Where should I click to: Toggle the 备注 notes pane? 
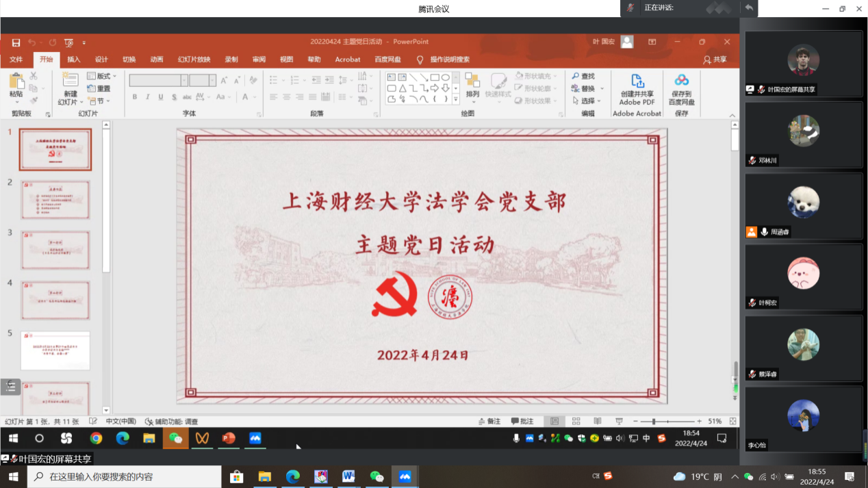(489, 422)
